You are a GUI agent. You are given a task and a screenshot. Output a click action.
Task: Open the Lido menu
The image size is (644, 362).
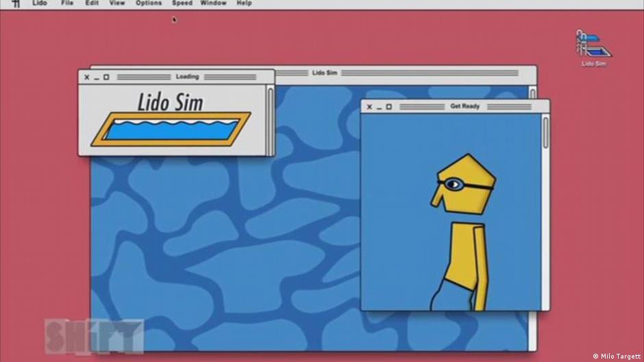click(x=40, y=3)
